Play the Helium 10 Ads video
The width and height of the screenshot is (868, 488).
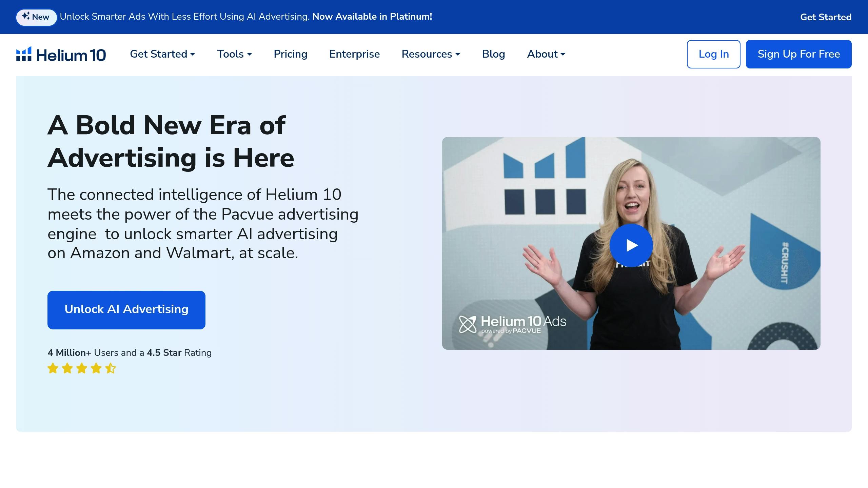coord(631,245)
